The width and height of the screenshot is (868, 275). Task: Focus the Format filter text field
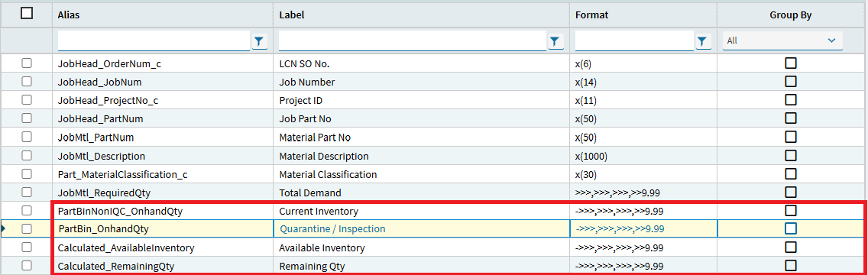pyautogui.click(x=634, y=41)
